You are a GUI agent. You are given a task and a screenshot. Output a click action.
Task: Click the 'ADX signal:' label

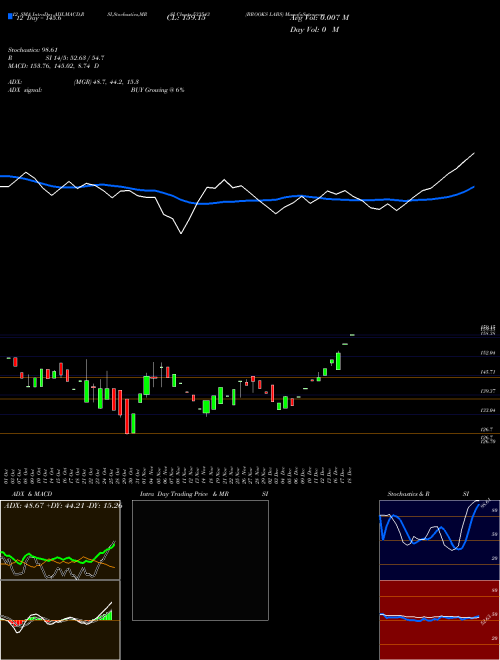(x=25, y=90)
